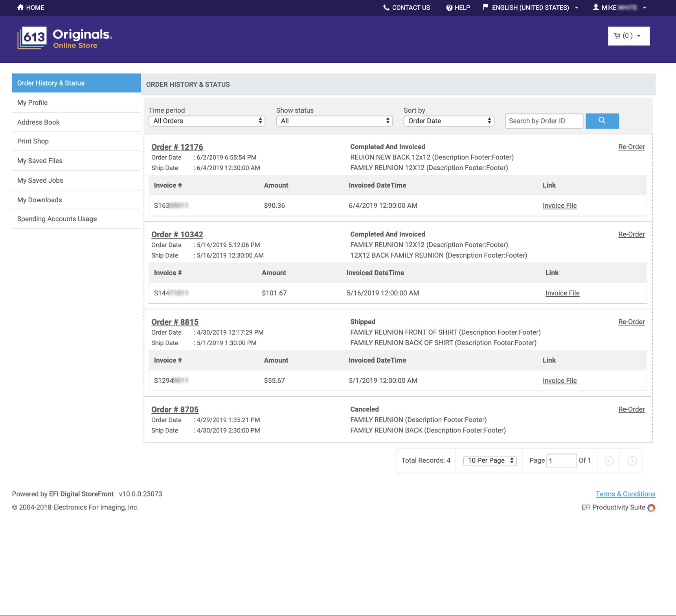
Task: Go to Address Book in sidebar
Action: click(x=39, y=122)
